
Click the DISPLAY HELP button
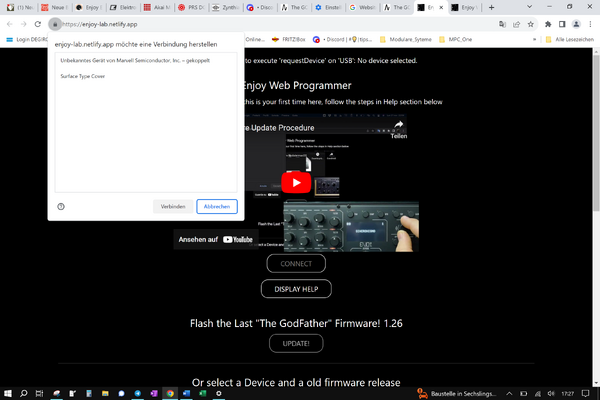(296, 289)
